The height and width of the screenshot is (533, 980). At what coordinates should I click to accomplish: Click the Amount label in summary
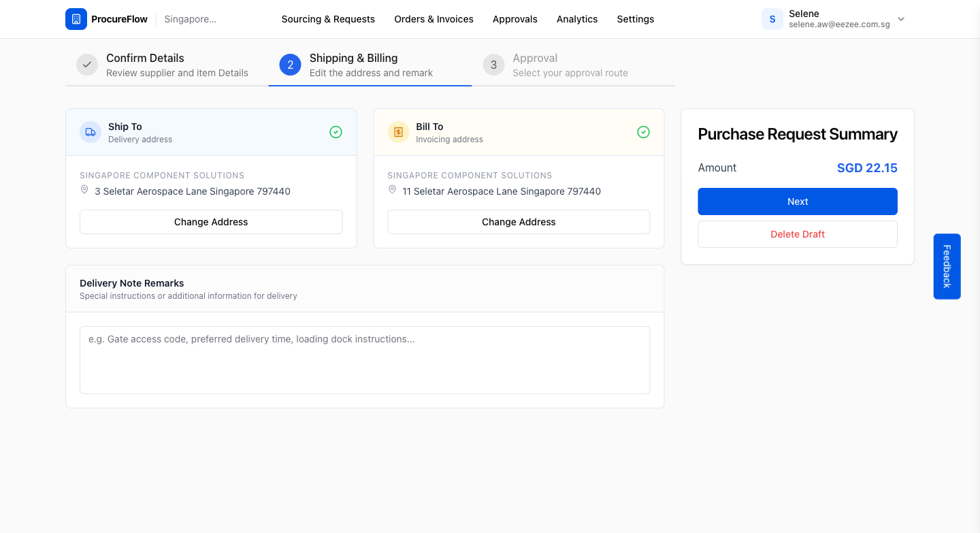tap(717, 167)
